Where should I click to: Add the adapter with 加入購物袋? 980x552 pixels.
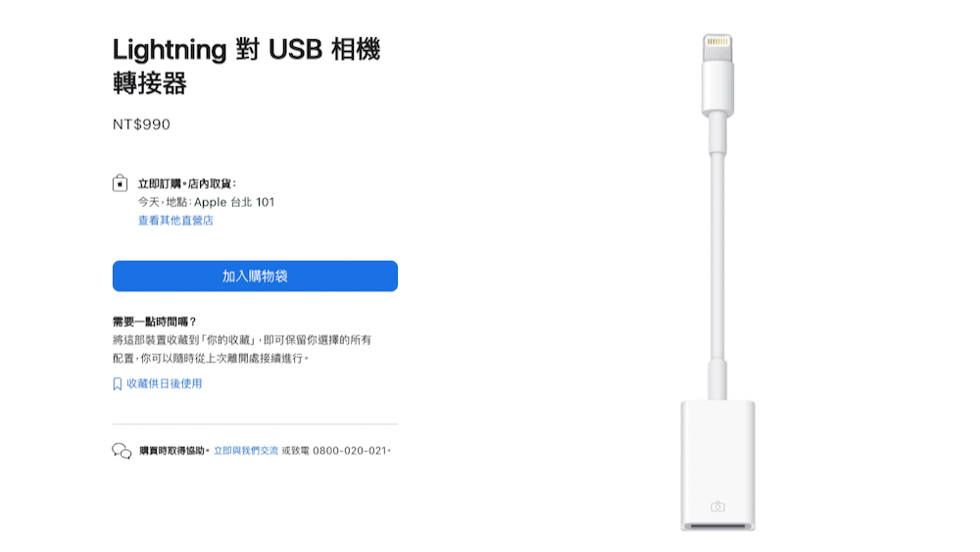pos(255,276)
